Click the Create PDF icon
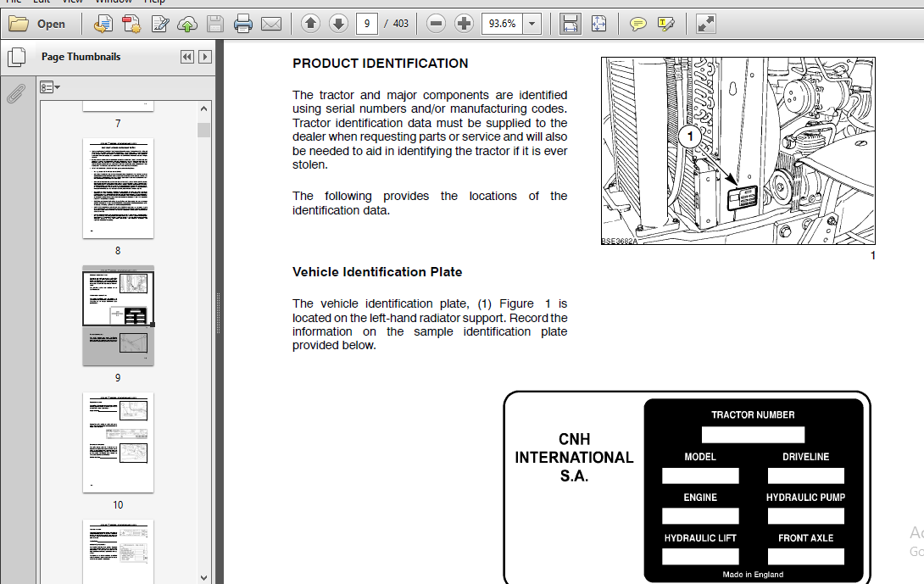Viewport: 924px width, 584px height. click(131, 25)
